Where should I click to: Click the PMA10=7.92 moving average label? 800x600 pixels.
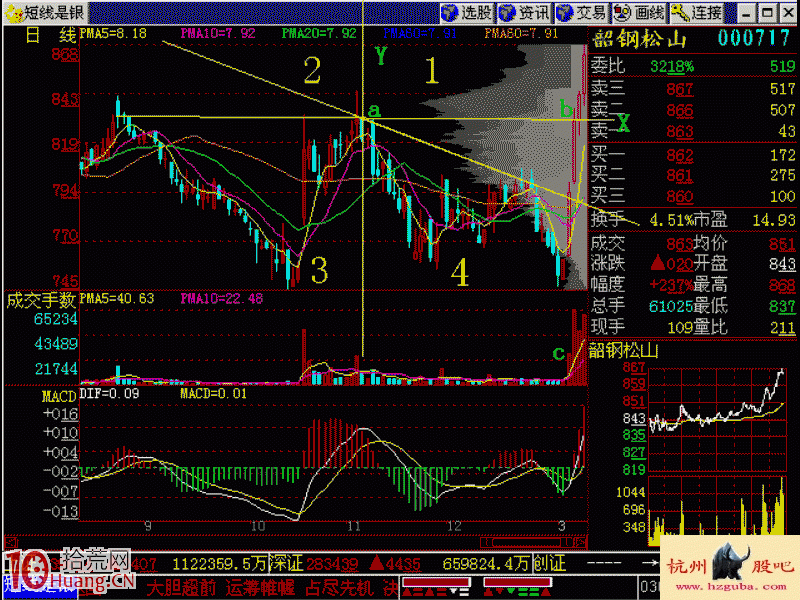click(x=218, y=34)
